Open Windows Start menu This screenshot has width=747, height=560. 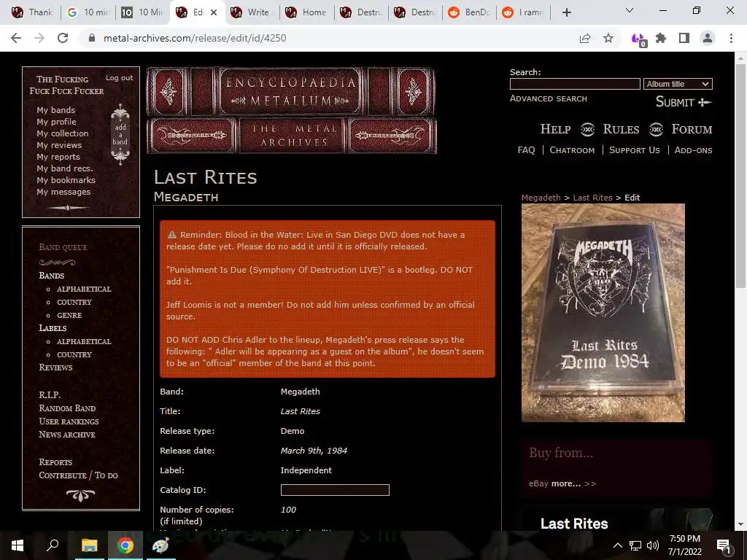[18, 545]
